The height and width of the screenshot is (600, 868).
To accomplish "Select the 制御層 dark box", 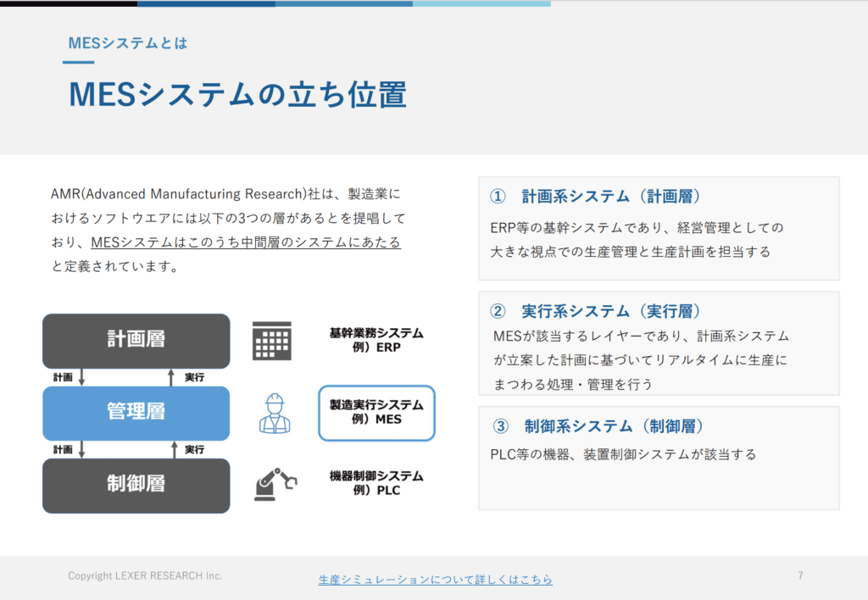I will pos(136,486).
